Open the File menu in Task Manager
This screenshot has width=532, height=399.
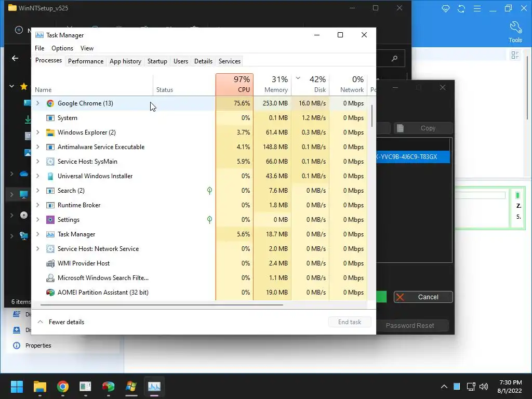point(39,48)
